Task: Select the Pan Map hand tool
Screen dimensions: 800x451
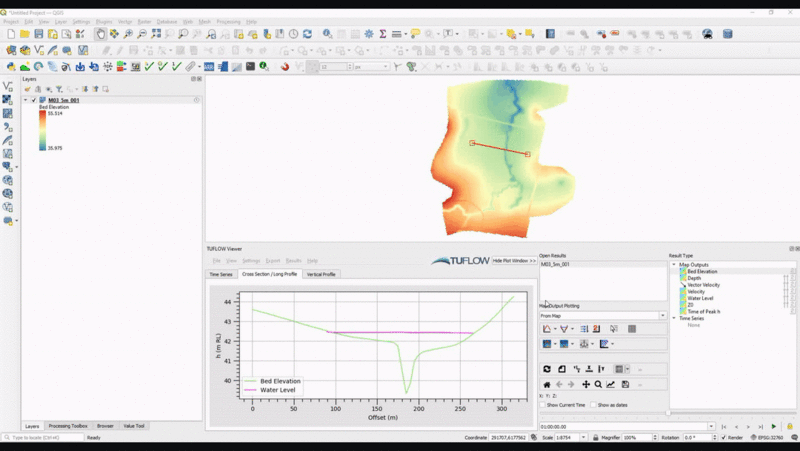Action: tap(100, 34)
